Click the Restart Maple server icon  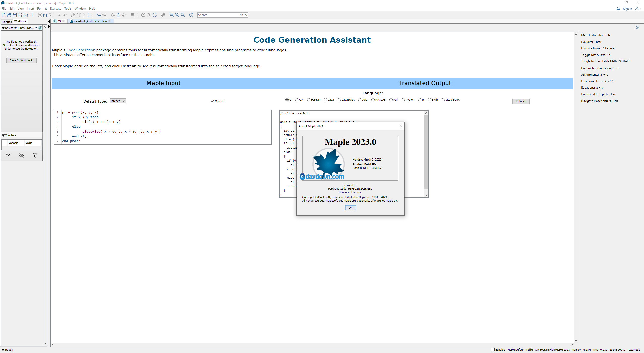155,15
